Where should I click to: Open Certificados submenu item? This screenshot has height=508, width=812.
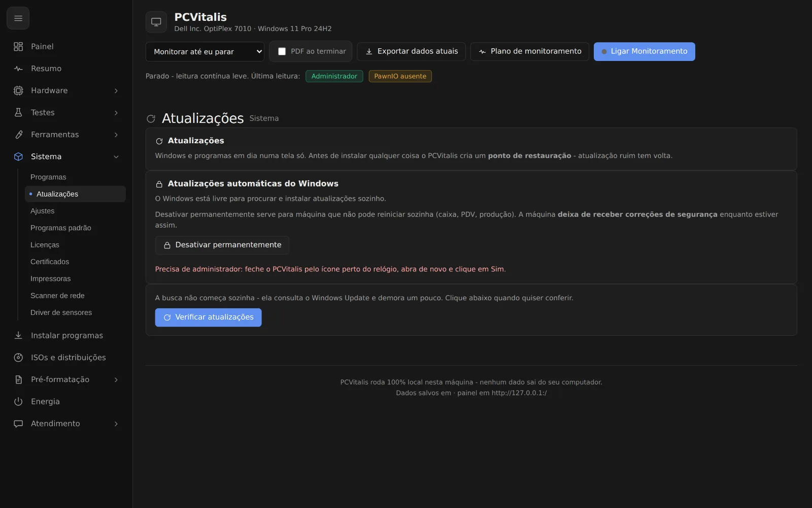75,262
